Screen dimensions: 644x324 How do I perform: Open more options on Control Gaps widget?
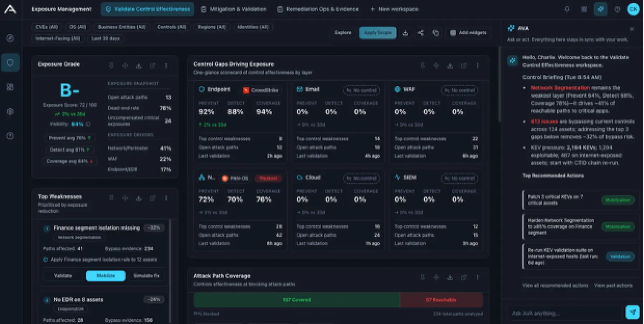[477, 66]
